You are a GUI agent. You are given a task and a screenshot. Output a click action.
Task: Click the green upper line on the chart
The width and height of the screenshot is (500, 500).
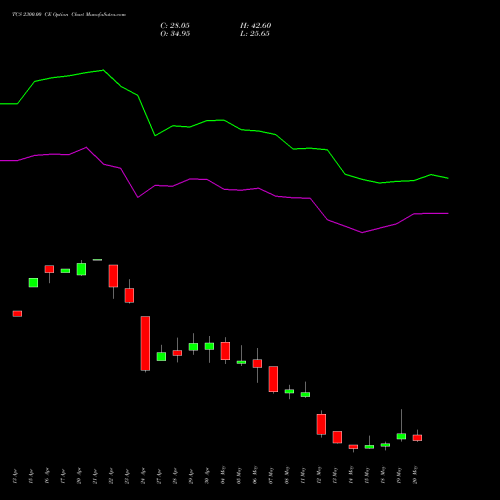click(224, 120)
